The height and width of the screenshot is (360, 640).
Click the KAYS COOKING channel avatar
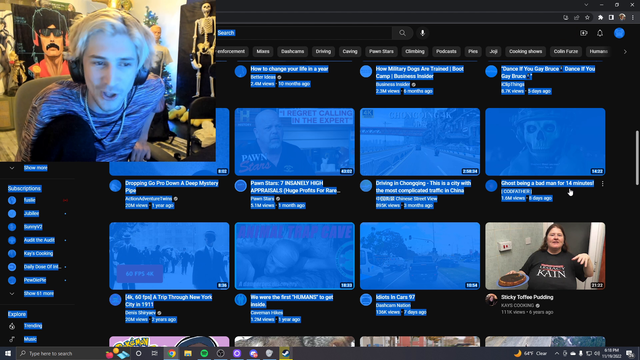[x=491, y=300]
